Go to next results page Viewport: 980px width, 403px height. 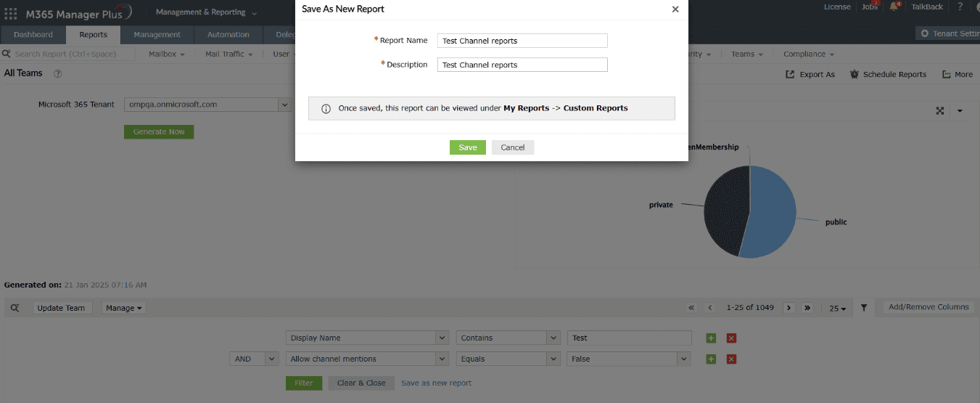click(x=789, y=308)
